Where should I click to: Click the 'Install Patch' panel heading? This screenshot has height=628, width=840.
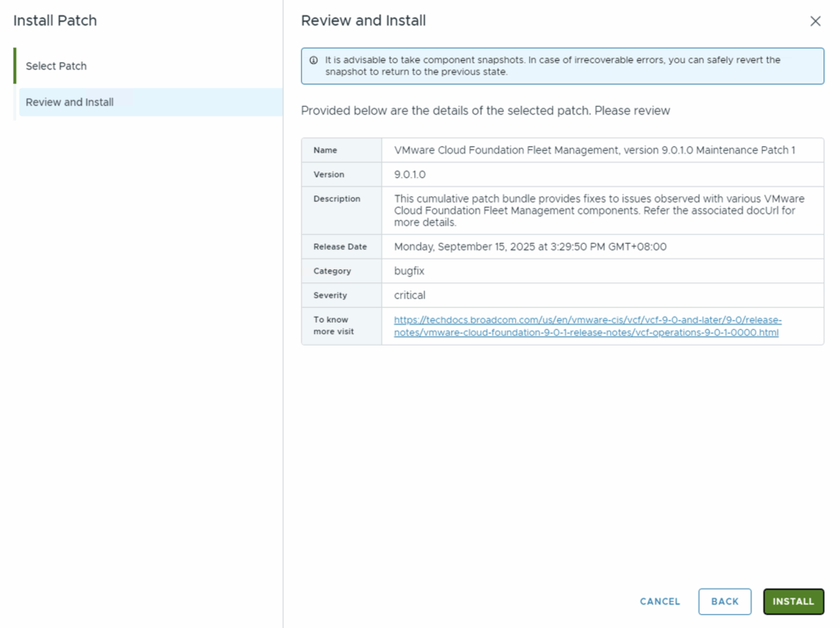(x=55, y=21)
